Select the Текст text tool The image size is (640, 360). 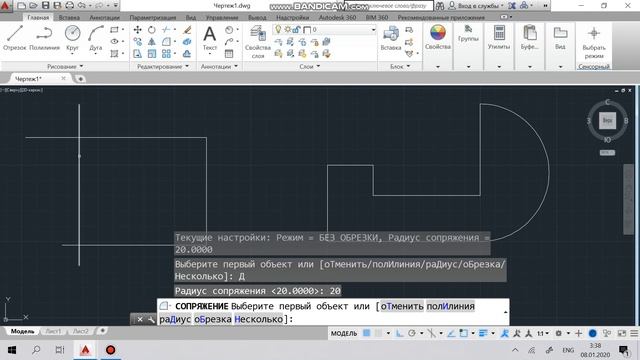(210, 38)
